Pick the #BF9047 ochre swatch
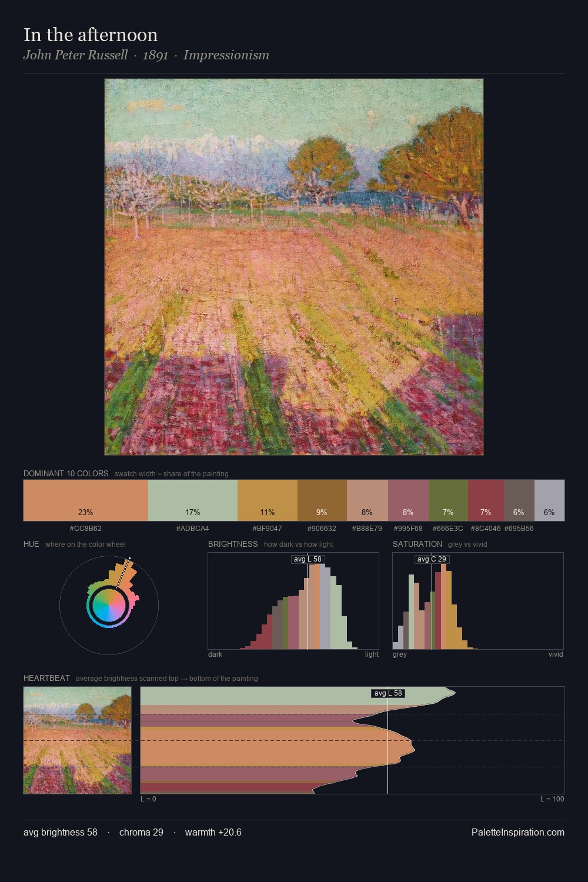This screenshot has height=882, width=588. [268, 500]
